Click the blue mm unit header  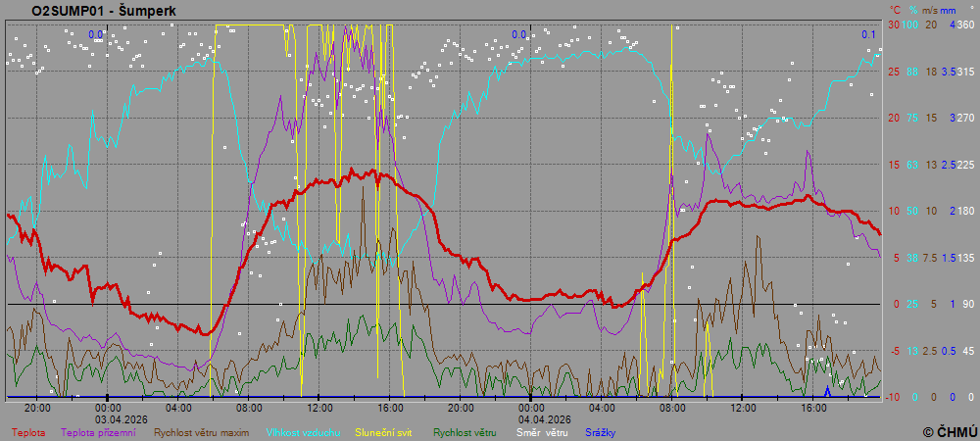point(958,9)
